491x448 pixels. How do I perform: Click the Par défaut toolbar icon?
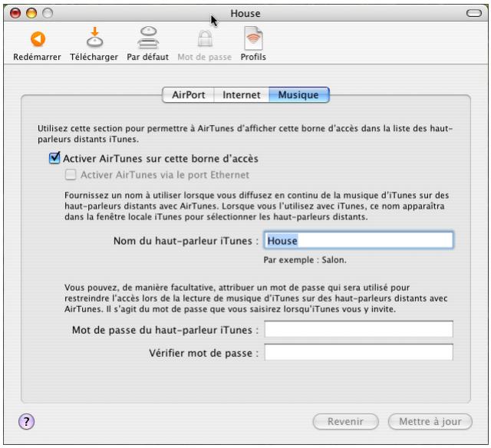coord(148,38)
